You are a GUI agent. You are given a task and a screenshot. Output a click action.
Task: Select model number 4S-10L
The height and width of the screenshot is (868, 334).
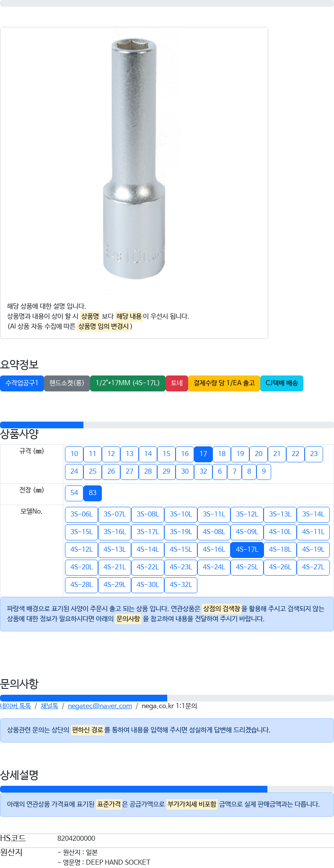[x=280, y=532]
